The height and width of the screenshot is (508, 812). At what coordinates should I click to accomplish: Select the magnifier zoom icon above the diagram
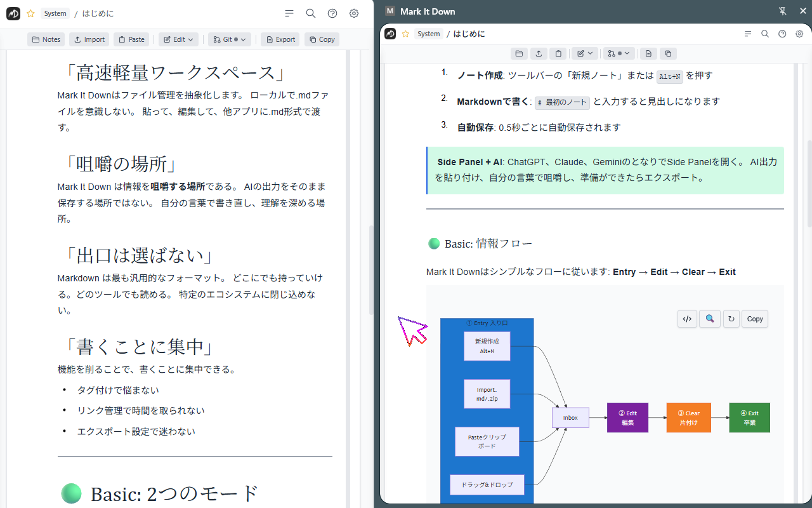point(709,318)
